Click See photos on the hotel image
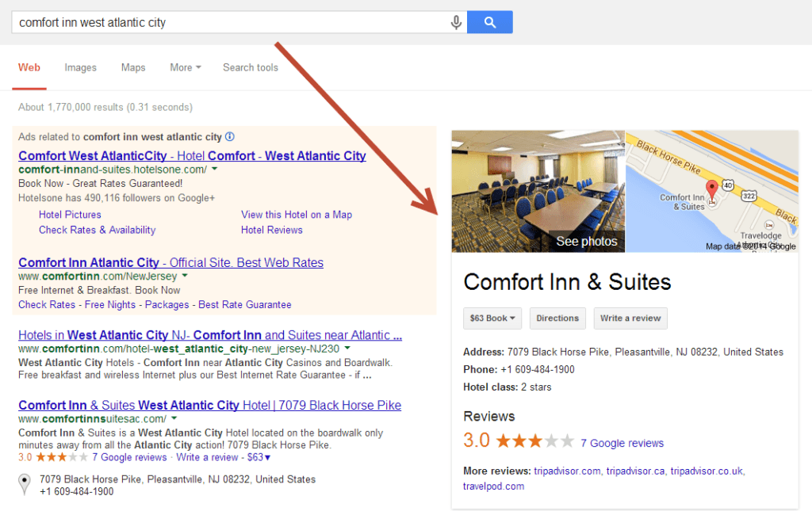This screenshot has width=812, height=511. click(x=586, y=241)
